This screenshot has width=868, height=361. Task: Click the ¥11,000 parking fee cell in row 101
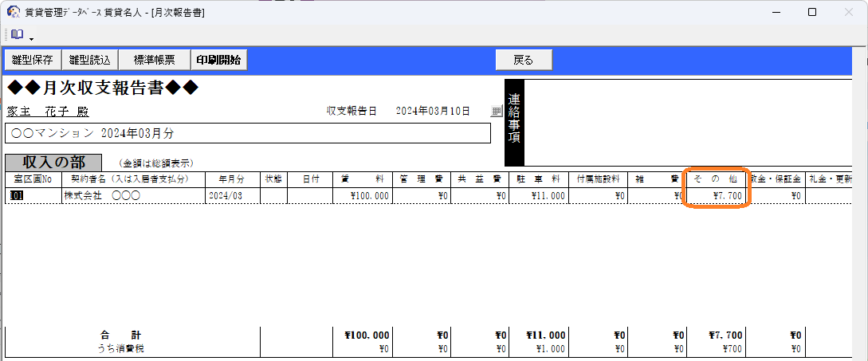point(539,195)
